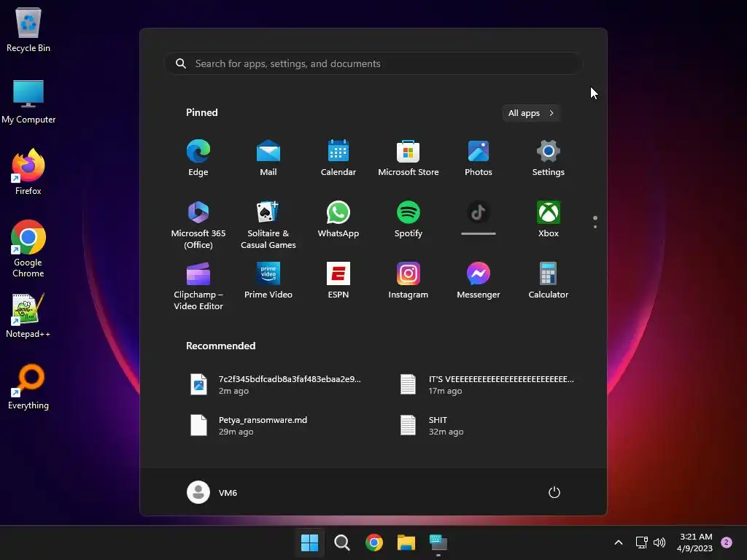The width and height of the screenshot is (747, 560).
Task: Open File Explorer from taskbar
Action: pos(406,542)
